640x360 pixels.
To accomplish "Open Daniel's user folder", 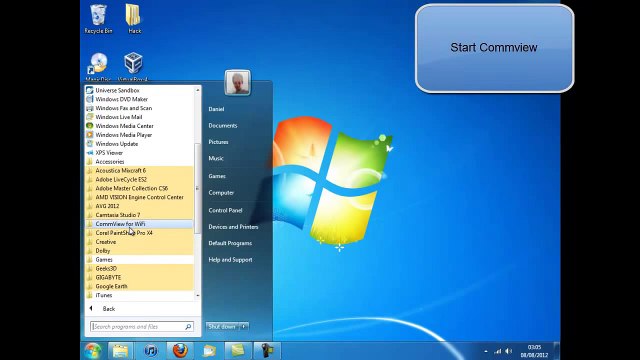I will coord(216,109).
